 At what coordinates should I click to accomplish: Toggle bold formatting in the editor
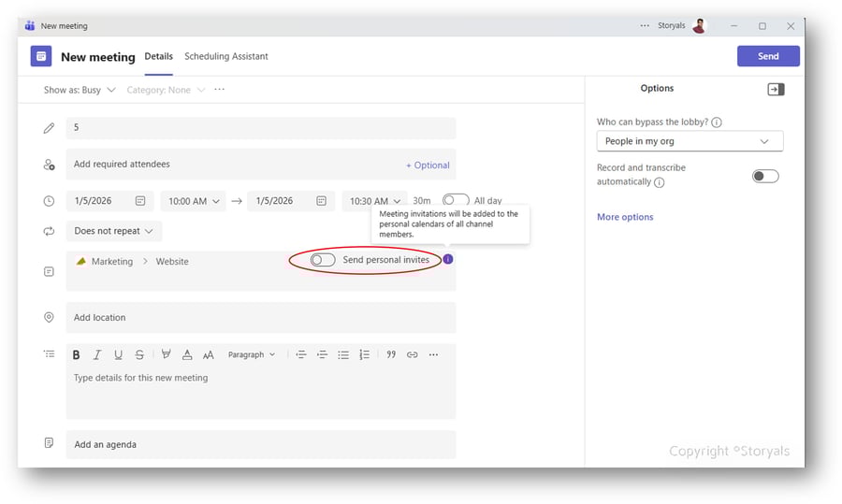click(x=76, y=354)
